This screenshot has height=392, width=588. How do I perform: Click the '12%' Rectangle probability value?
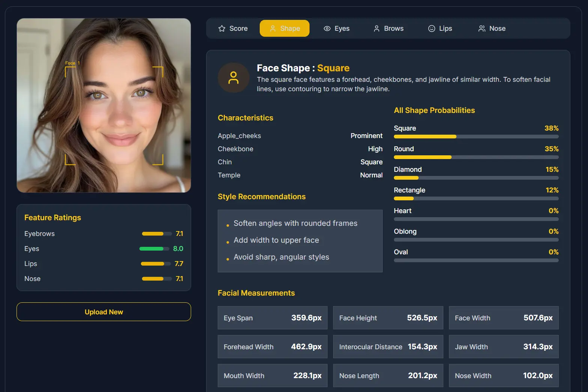tap(552, 190)
